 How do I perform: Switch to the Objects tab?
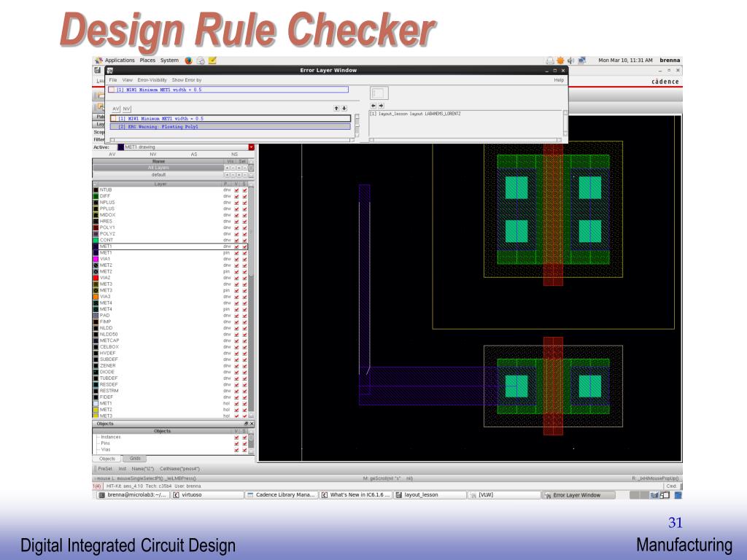(x=107, y=459)
